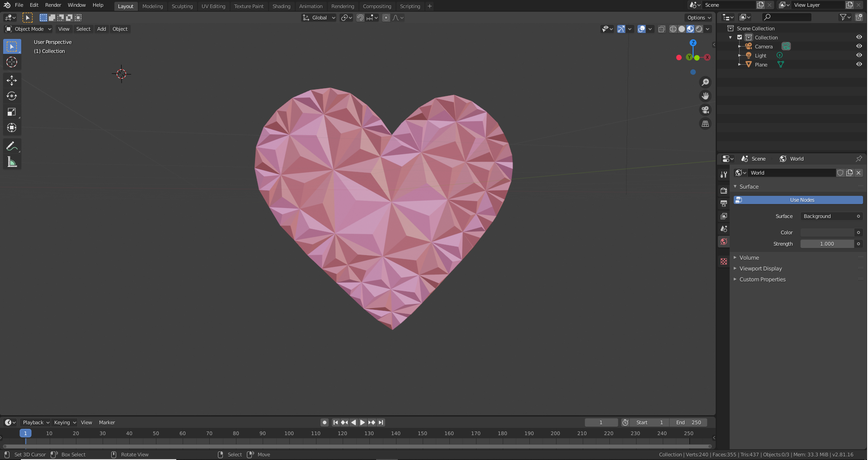Click the outliner filter icon
Screen dimensions: 868x460
844,17
